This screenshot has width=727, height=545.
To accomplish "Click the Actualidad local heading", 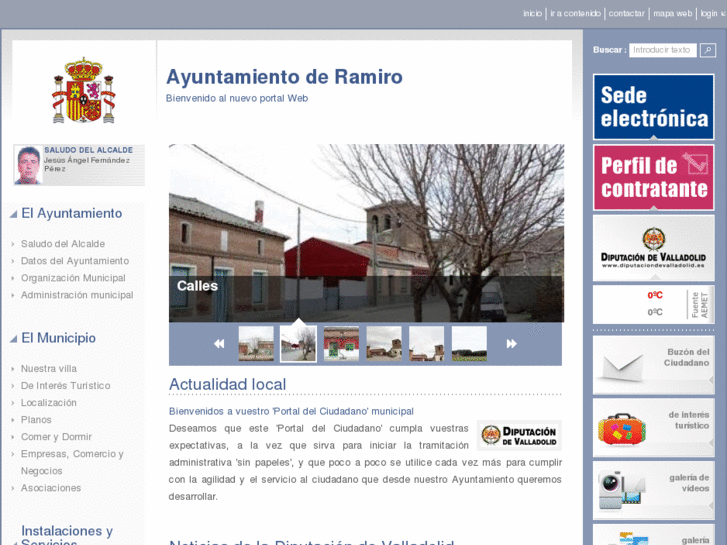I will pos(227,384).
